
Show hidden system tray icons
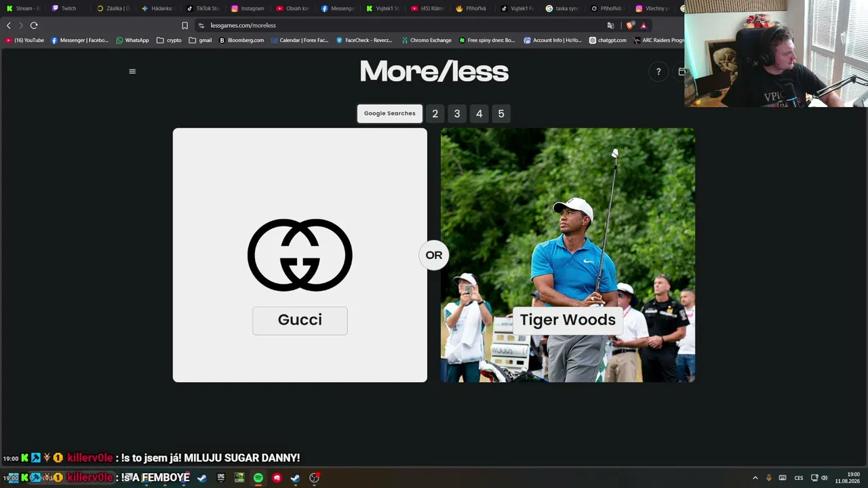click(x=755, y=478)
